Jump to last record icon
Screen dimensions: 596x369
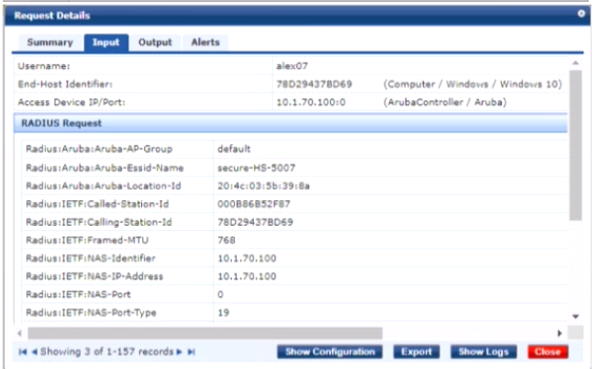pyautogui.click(x=191, y=352)
